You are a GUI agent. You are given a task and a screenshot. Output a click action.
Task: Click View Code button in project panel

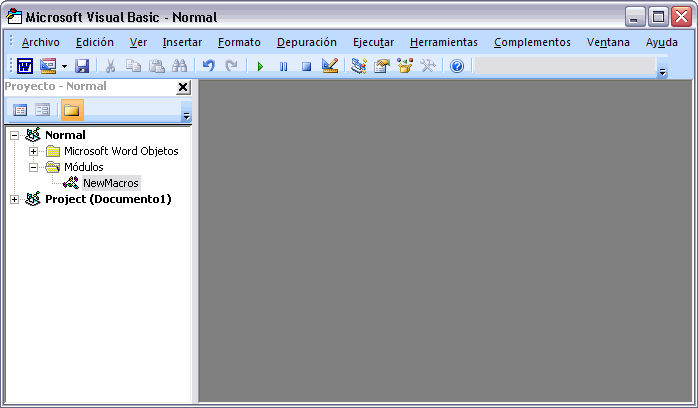(20, 110)
